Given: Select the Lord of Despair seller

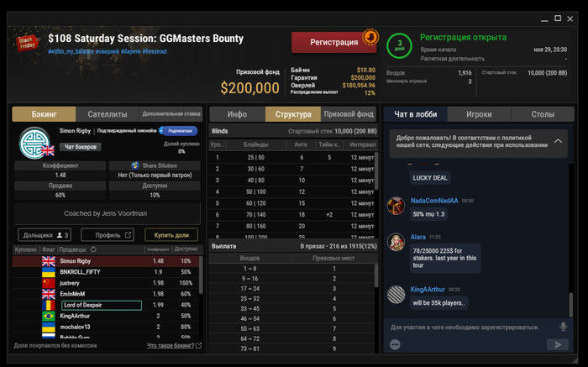Looking at the screenshot, I should [x=102, y=305].
